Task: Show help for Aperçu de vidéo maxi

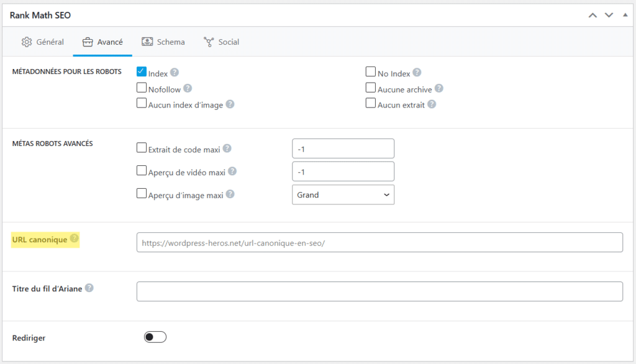Action: point(232,171)
